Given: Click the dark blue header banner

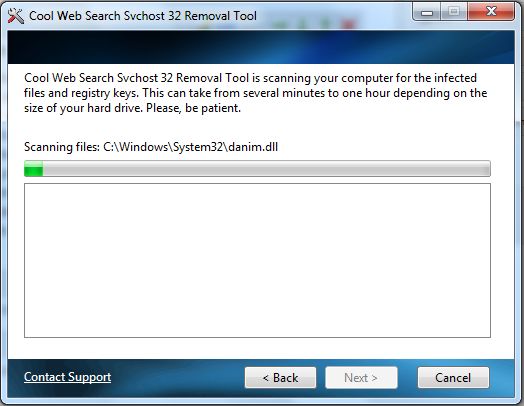Looking at the screenshot, I should click(261, 47).
